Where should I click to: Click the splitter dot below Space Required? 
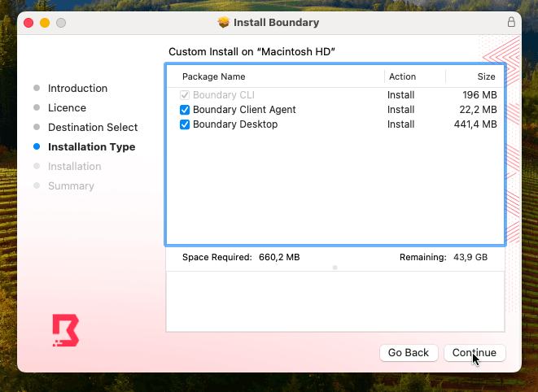coord(335,268)
